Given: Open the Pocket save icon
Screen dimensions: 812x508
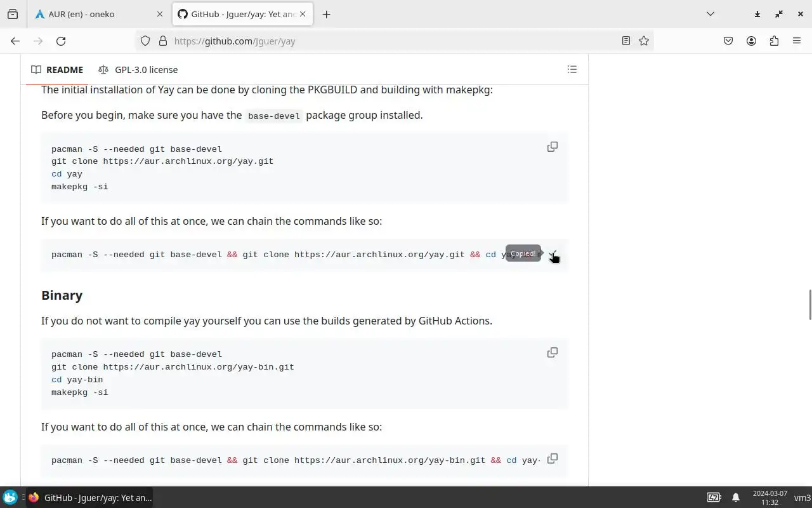Looking at the screenshot, I should tap(728, 41).
